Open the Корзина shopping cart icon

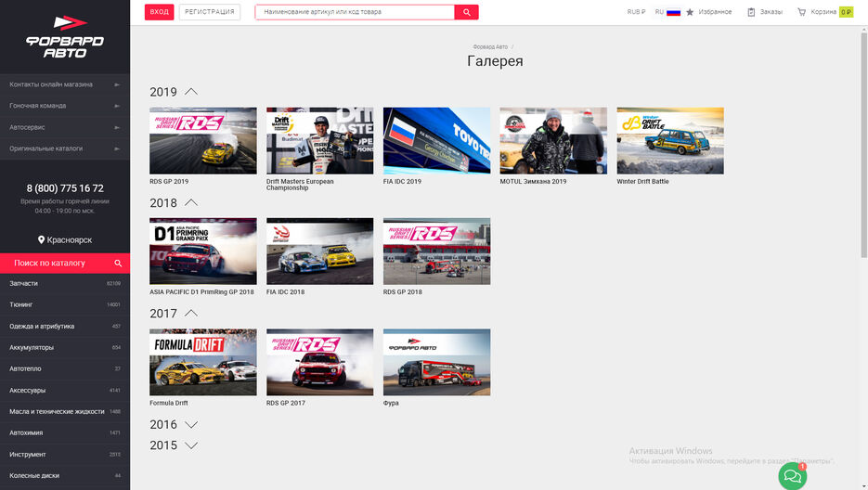(x=801, y=12)
